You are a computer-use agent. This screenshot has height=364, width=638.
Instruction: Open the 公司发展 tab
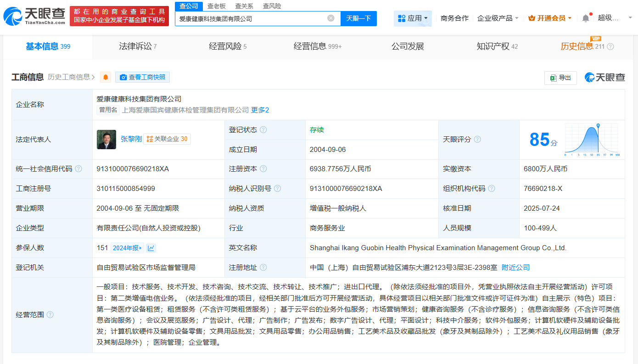click(408, 46)
